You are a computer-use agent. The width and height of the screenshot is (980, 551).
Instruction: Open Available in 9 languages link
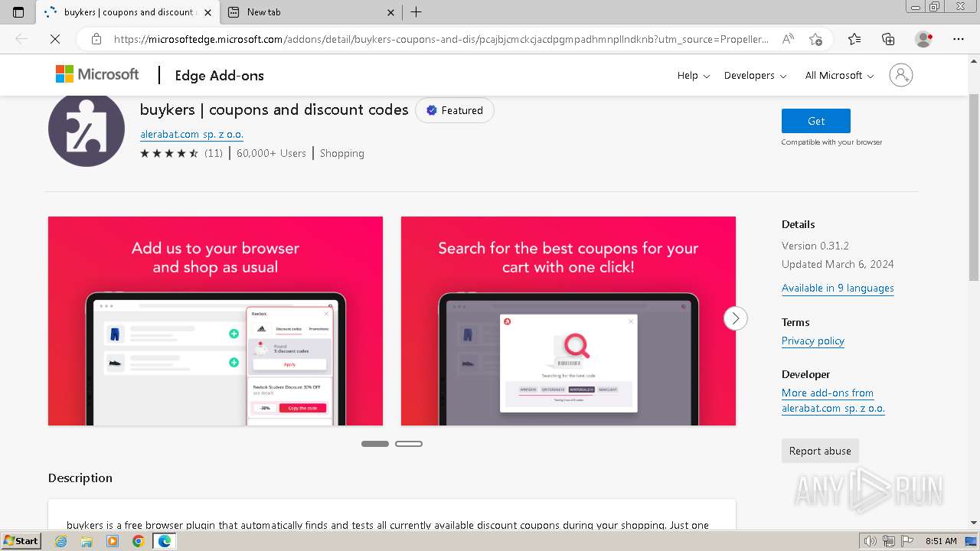pos(838,288)
